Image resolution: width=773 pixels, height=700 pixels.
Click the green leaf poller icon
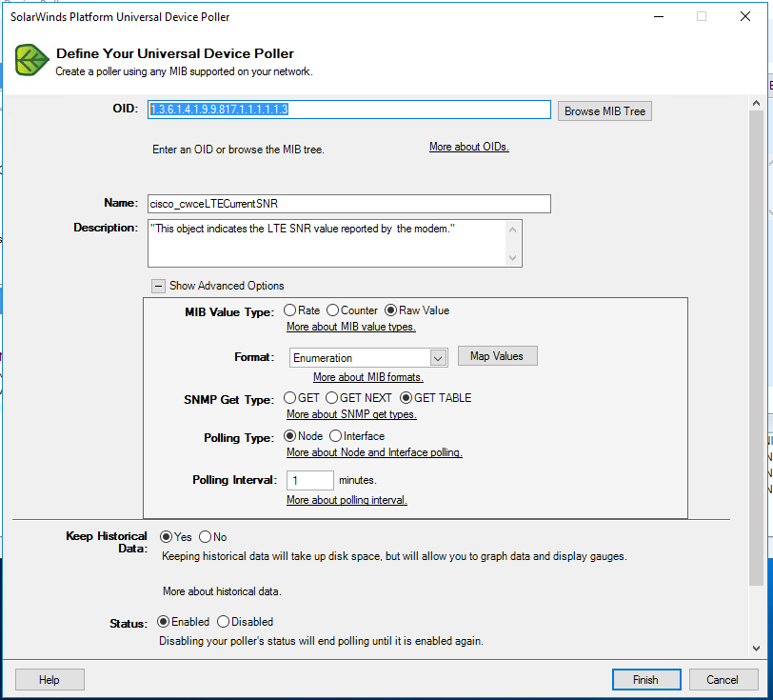pyautogui.click(x=31, y=60)
